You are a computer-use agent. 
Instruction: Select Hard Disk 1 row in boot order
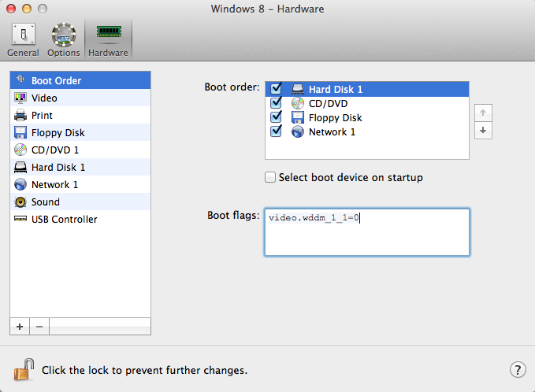tap(367, 89)
